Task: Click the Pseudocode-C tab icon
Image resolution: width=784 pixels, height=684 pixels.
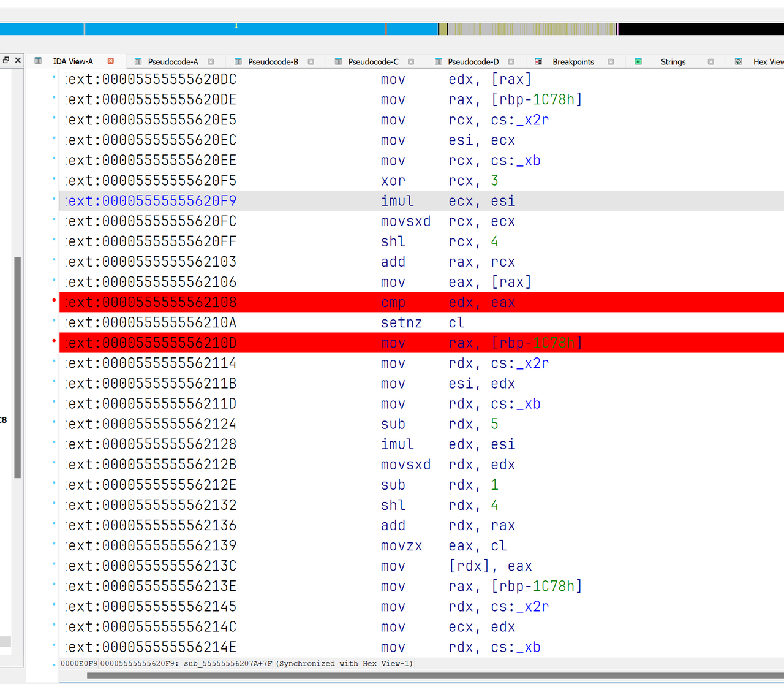Action: tap(338, 61)
